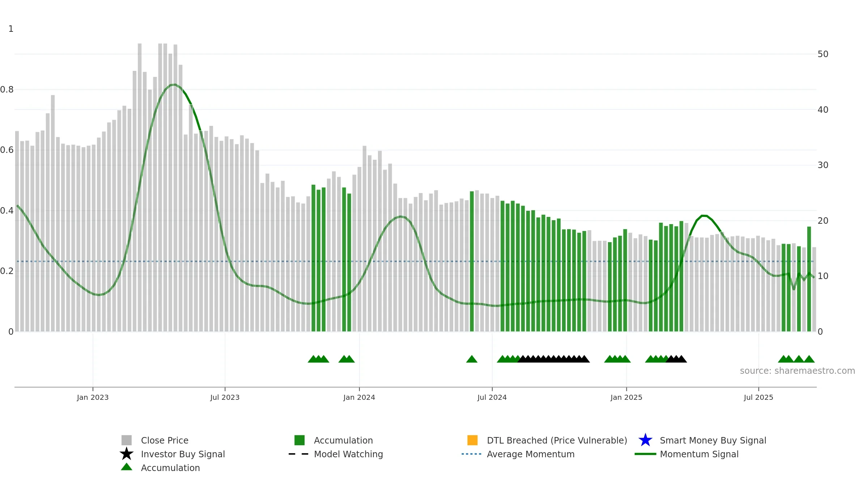
Task: Click the orange DTL Breached legend swatch
Action: point(472,440)
